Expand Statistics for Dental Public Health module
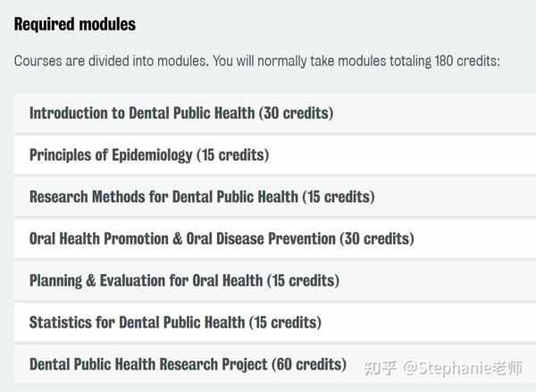536x392 pixels. coord(275,322)
